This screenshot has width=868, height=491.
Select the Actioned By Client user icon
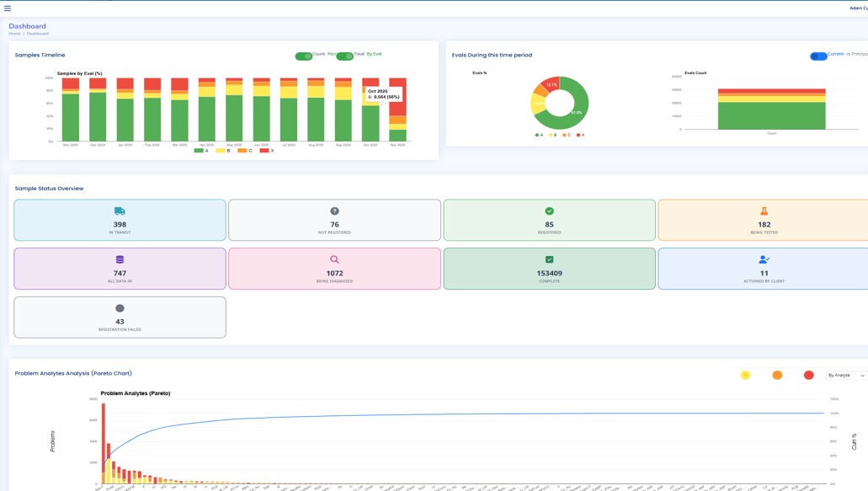[764, 259]
